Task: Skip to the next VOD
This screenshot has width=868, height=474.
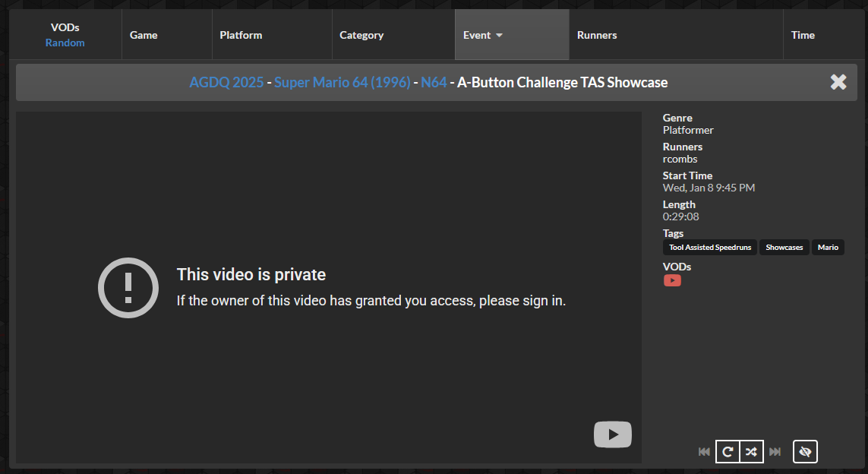Action: point(775,452)
